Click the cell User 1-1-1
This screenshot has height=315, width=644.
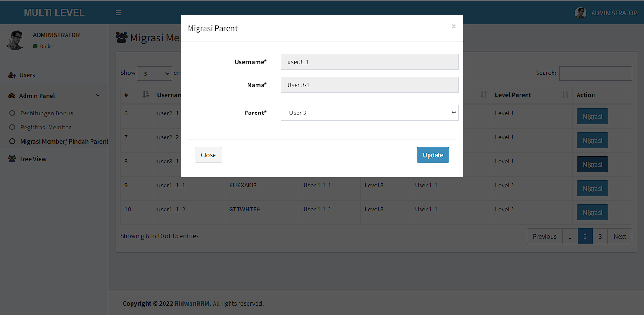click(317, 185)
